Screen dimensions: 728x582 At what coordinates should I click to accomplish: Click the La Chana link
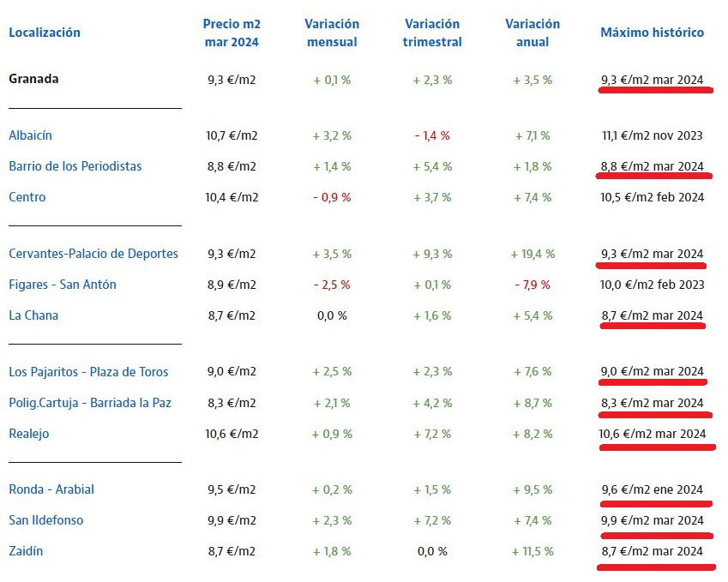click(33, 315)
